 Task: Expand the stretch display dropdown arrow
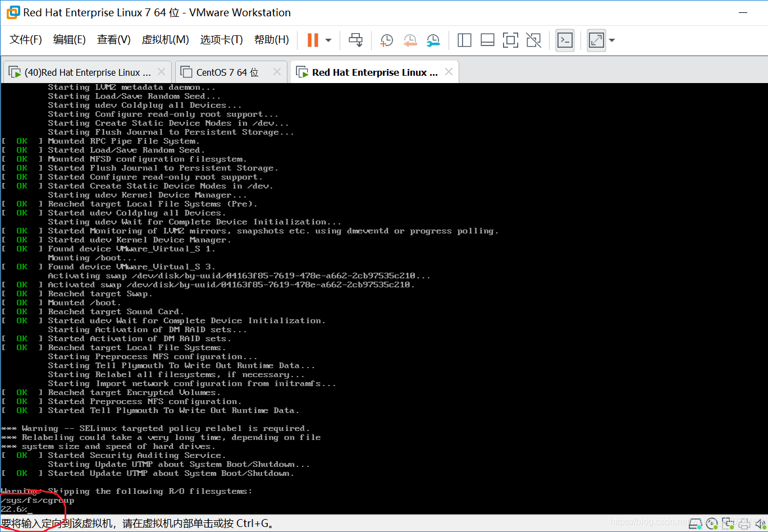click(612, 40)
